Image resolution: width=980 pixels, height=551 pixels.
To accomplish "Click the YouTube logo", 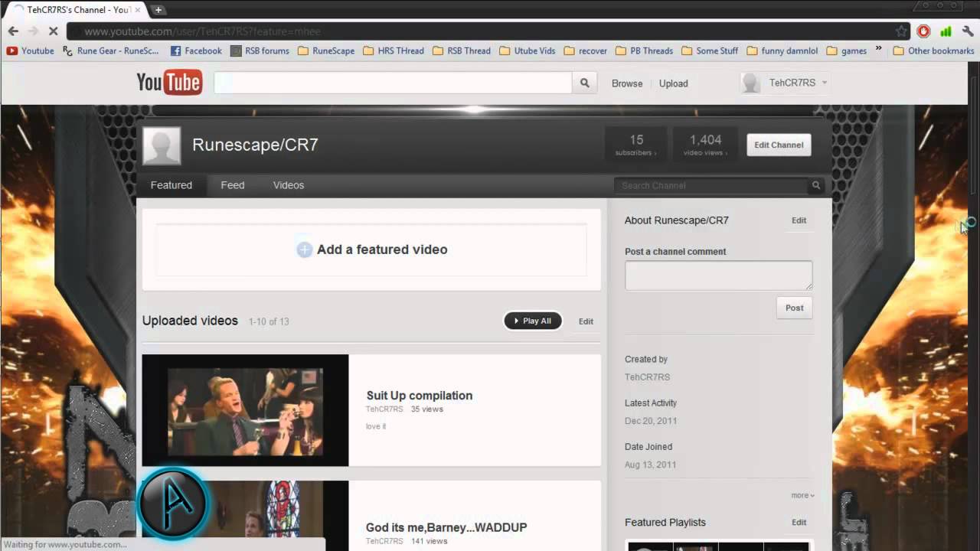I will (x=169, y=83).
